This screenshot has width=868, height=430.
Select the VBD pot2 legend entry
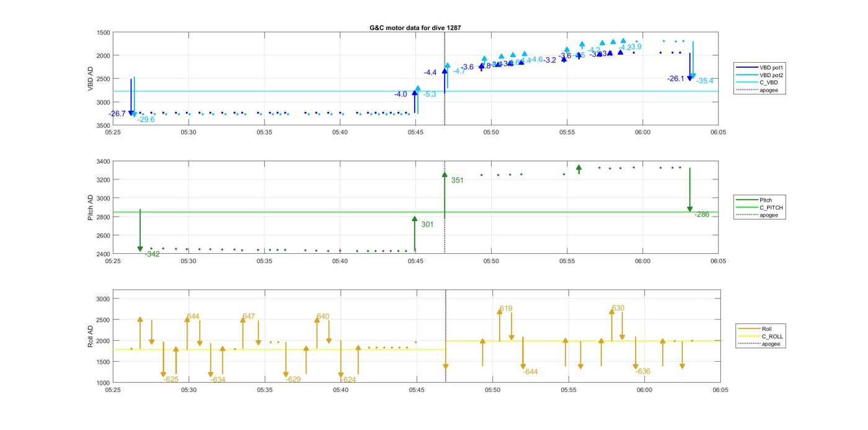point(768,74)
